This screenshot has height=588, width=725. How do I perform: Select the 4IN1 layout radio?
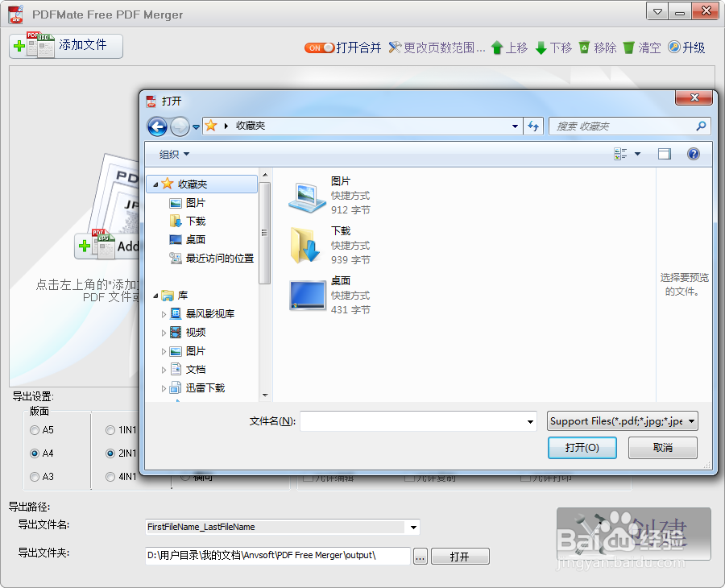coord(110,477)
